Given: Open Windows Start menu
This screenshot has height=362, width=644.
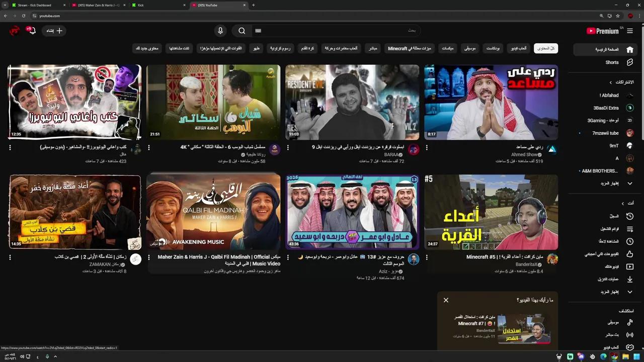Looking at the screenshot, I should [636, 356].
